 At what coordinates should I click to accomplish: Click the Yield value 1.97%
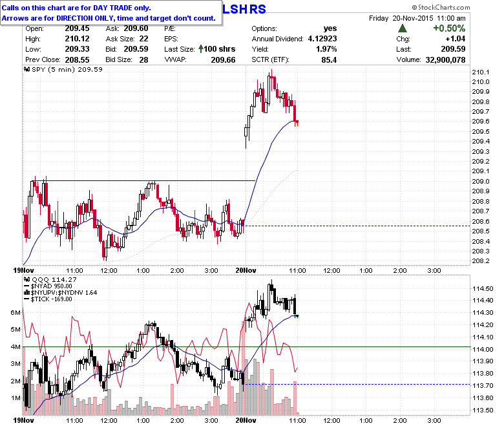point(326,49)
